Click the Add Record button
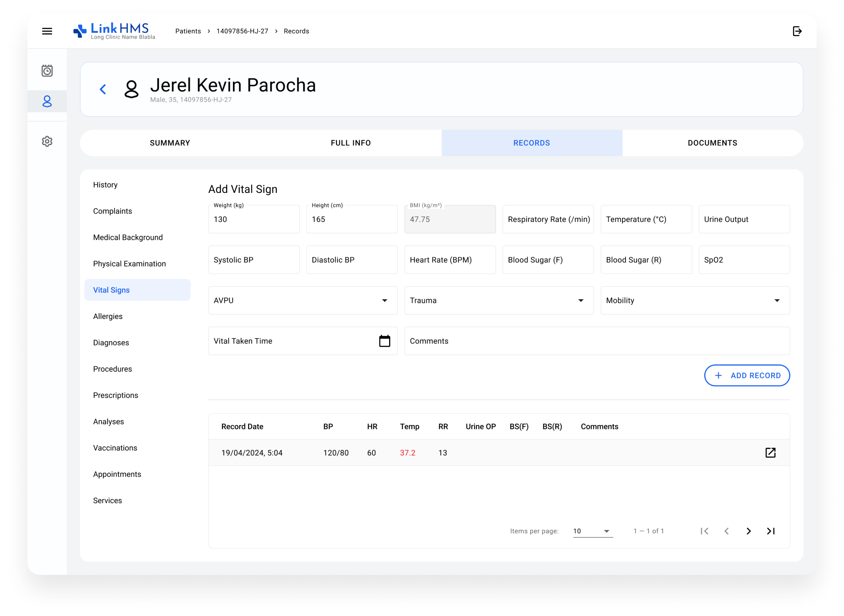The image size is (844, 616). point(747,375)
